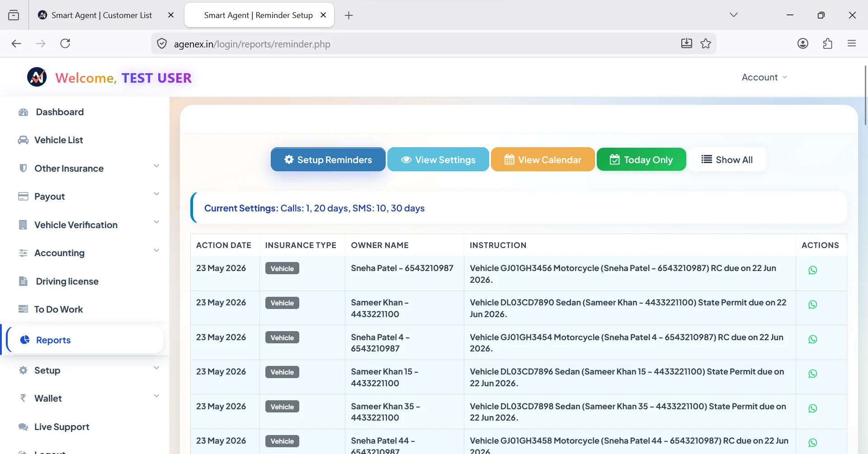Select the Reminder Setup browser tab
Viewport: 868px width, 454px height.
pyautogui.click(x=258, y=15)
